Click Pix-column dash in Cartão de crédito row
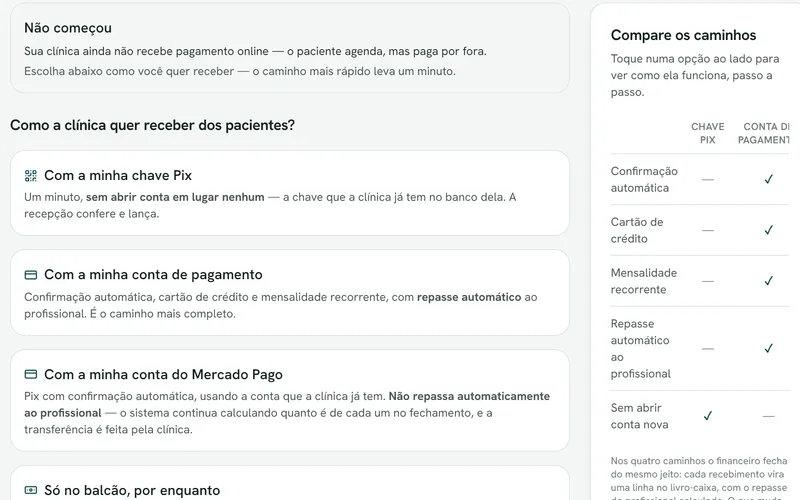The height and width of the screenshot is (500, 800). (708, 231)
